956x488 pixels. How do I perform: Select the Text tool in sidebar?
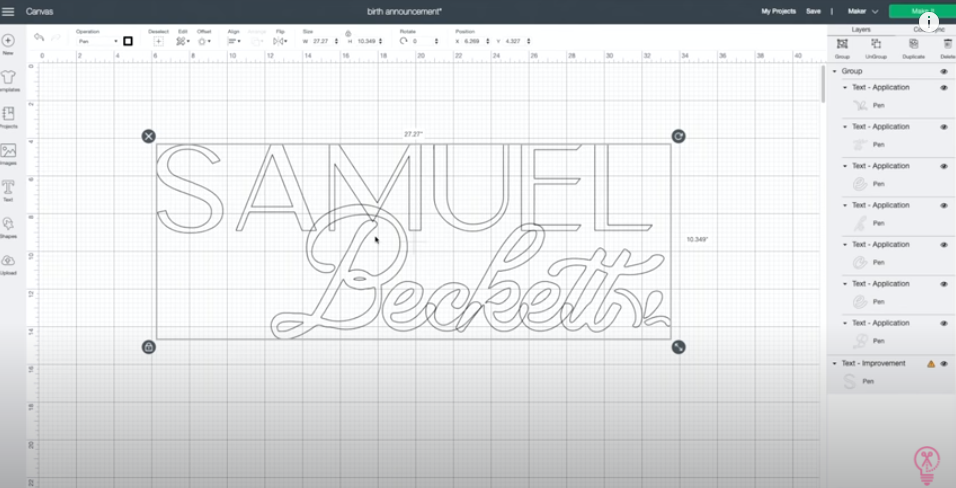8,187
